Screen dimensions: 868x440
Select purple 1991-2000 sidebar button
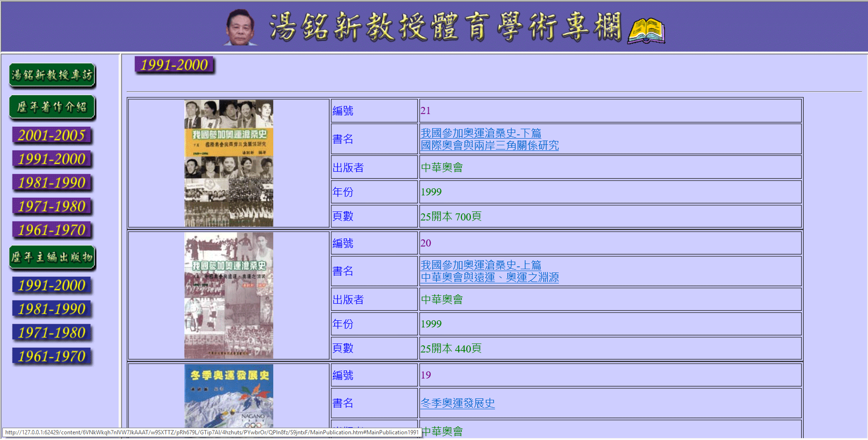(x=52, y=159)
